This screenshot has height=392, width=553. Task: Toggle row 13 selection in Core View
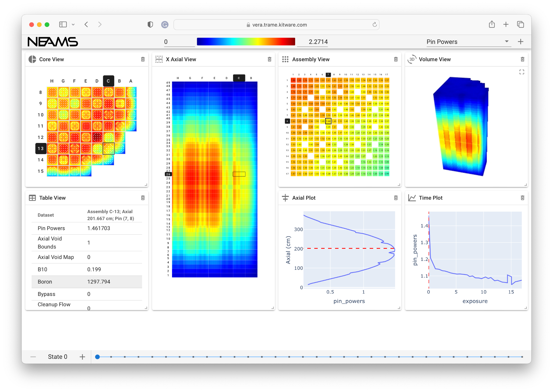41,148
